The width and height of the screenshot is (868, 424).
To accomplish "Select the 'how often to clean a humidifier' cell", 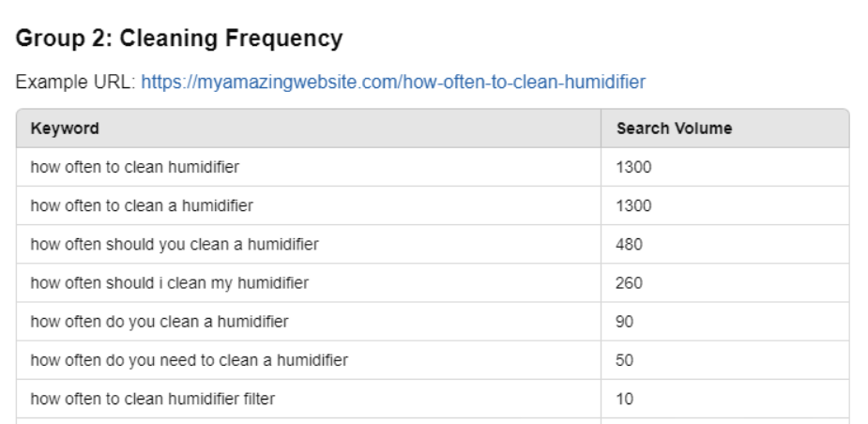I will (x=141, y=205).
